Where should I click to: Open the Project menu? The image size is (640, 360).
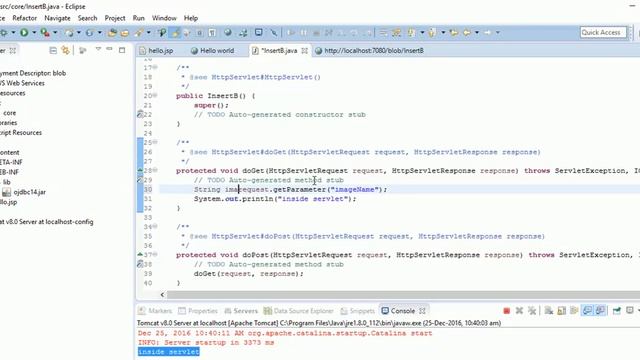(115, 18)
